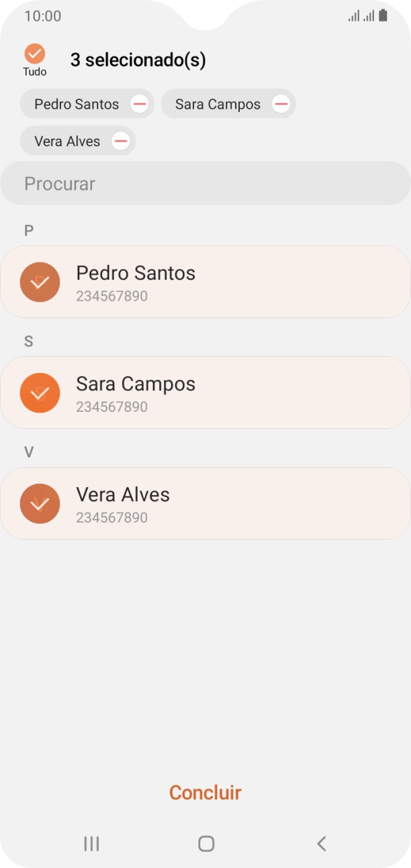Remove Sara Campos chip with minus icon
This screenshot has height=868, width=411.
[x=281, y=104]
